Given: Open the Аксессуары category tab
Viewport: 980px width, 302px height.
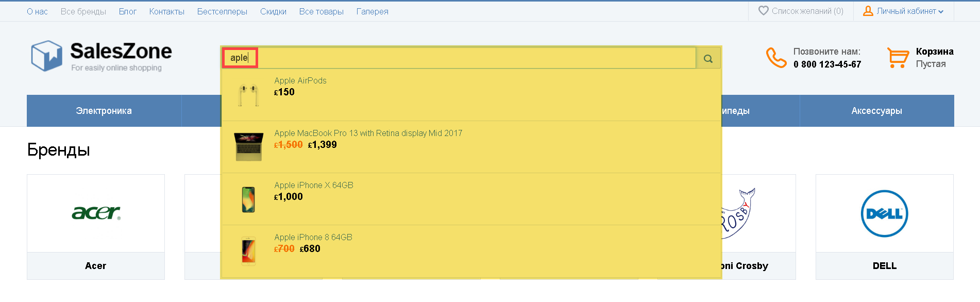Looking at the screenshot, I should point(876,111).
